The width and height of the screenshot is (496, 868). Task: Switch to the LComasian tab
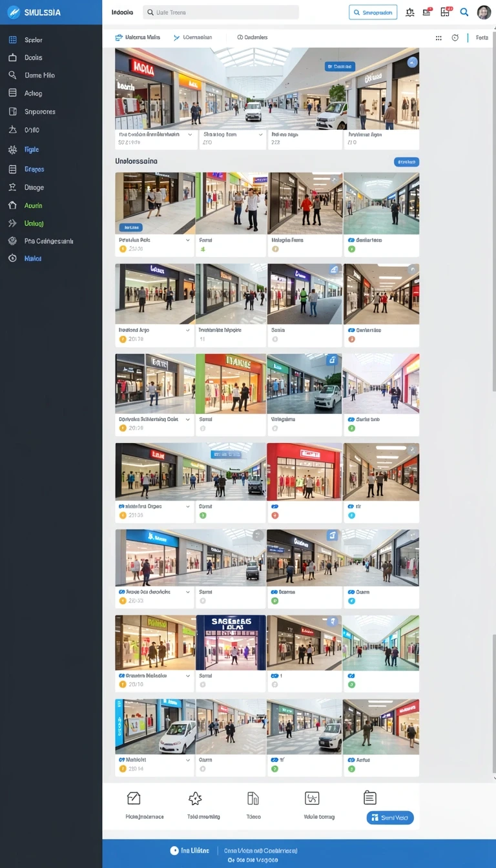193,37
